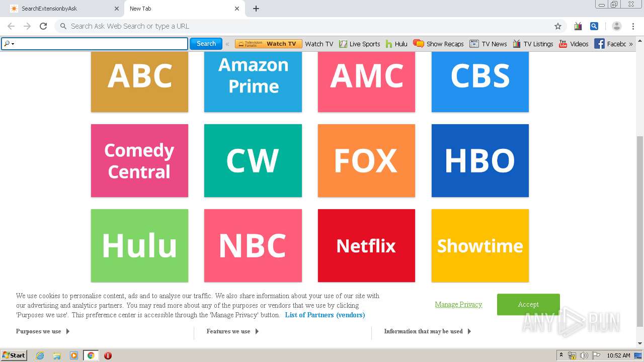Open the Chrome profile avatar

(617, 26)
